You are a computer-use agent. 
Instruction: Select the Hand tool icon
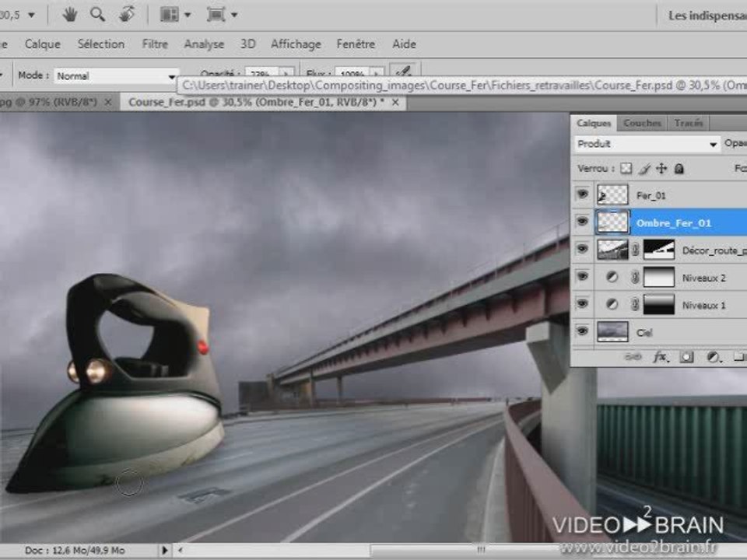coord(70,15)
